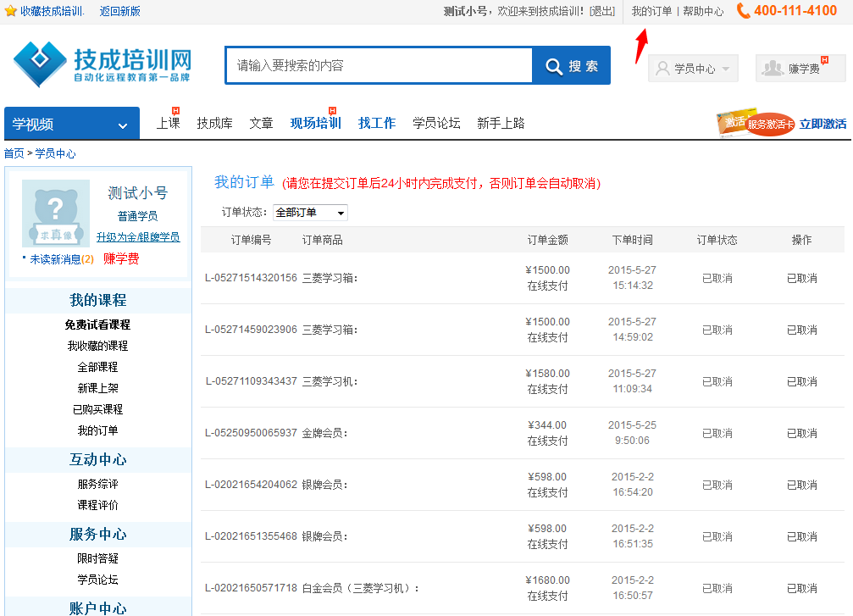Click the 测试小号 username in sidebar
The height and width of the screenshot is (616, 853).
[137, 193]
